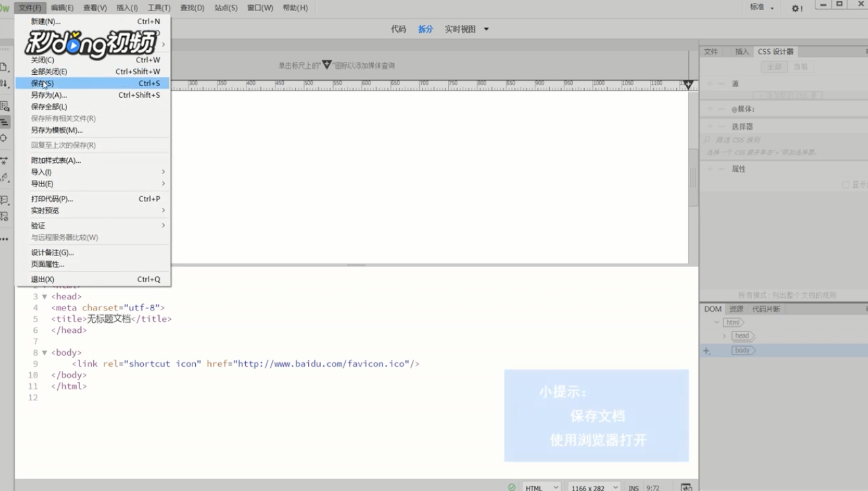The width and height of the screenshot is (868, 491).
Task: Click the media query triangle marker on ruler
Action: coord(688,84)
